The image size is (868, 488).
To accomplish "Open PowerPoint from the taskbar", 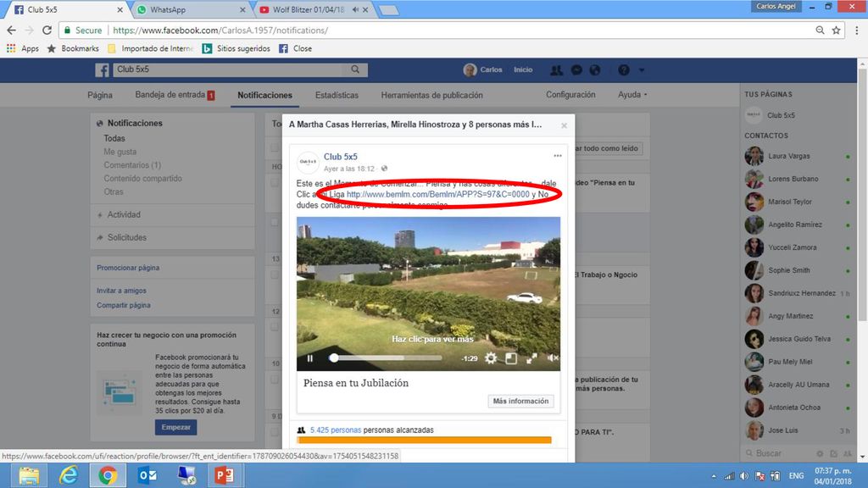I will (x=224, y=475).
